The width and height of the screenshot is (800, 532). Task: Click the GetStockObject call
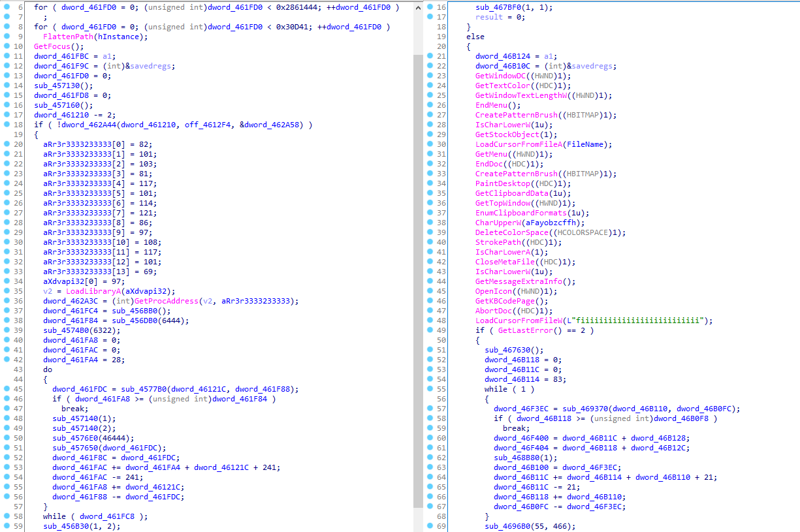click(507, 134)
